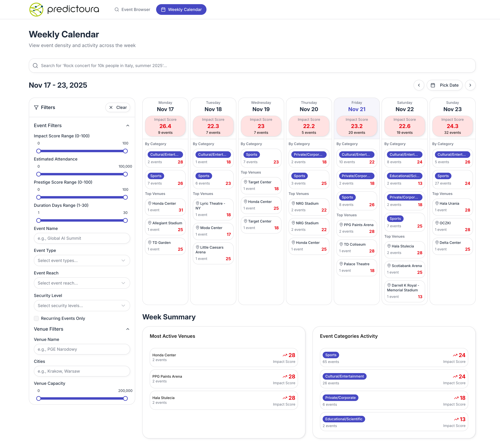Click the search magnifier icon in search bar
Screen dimensions: 500x448
coord(36,65)
